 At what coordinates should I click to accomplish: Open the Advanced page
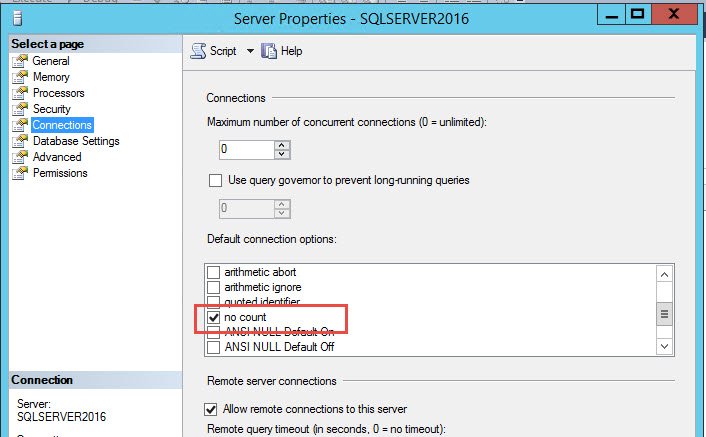click(x=57, y=157)
